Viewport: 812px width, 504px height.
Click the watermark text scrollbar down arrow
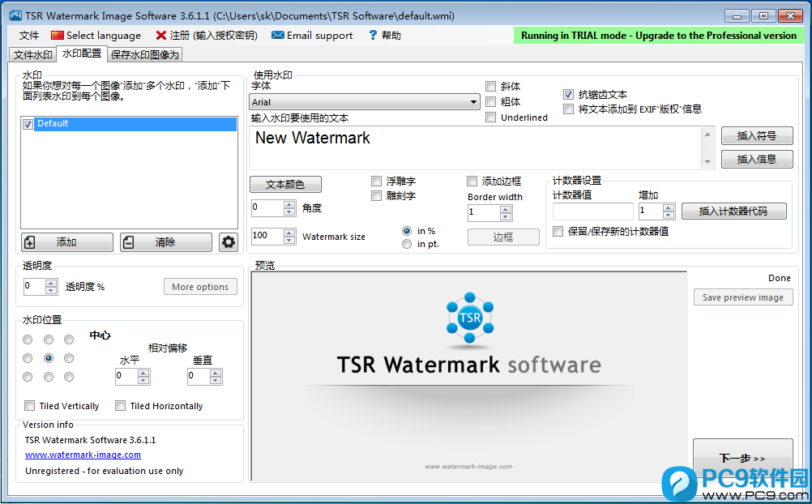click(x=708, y=163)
